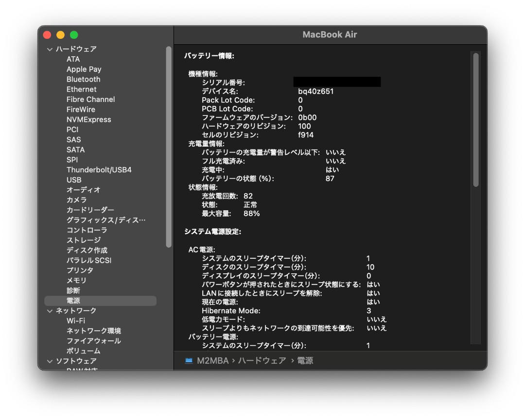This screenshot has width=525, height=420.
Task: Open プリンタ entry
Action: pos(80,270)
